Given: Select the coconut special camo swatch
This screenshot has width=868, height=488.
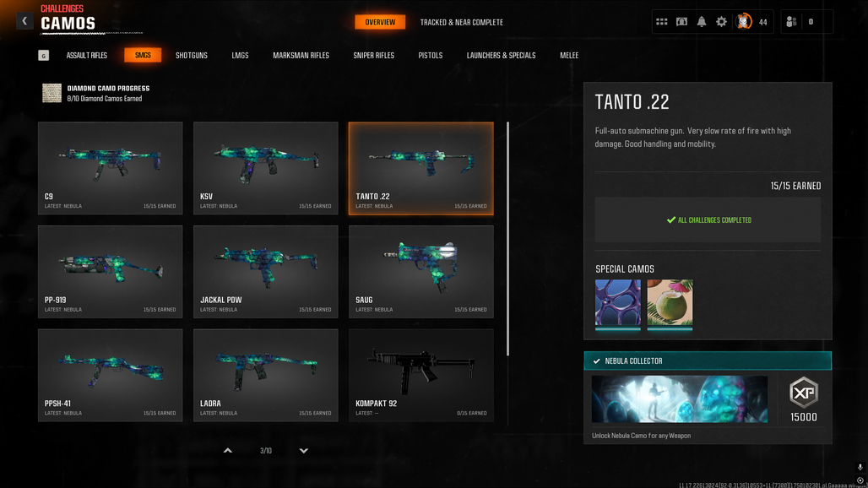Looking at the screenshot, I should click(670, 304).
